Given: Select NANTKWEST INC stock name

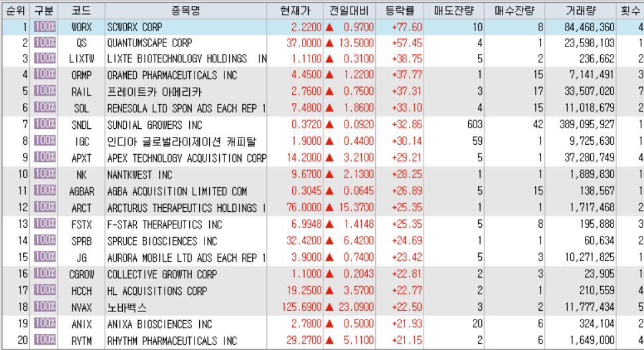Looking at the screenshot, I should pyautogui.click(x=139, y=175).
